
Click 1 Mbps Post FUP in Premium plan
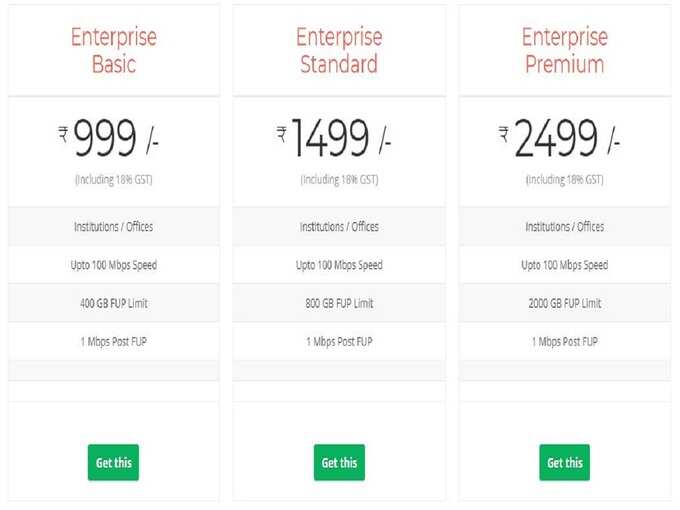(x=565, y=342)
